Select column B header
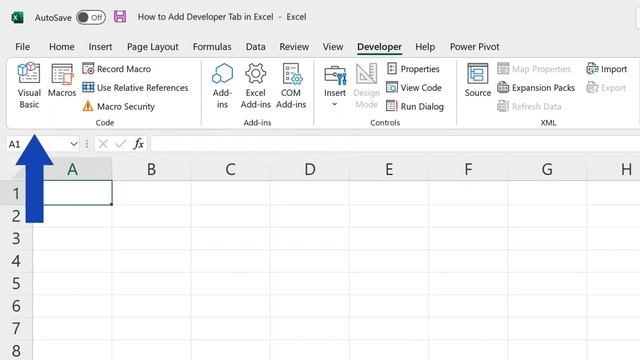The width and height of the screenshot is (640, 360). click(x=151, y=169)
